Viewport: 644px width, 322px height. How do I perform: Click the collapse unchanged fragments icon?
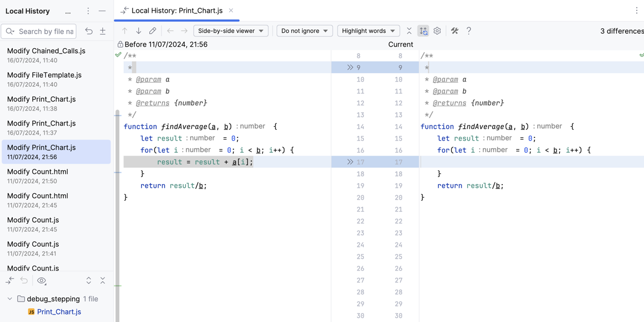[409, 31]
